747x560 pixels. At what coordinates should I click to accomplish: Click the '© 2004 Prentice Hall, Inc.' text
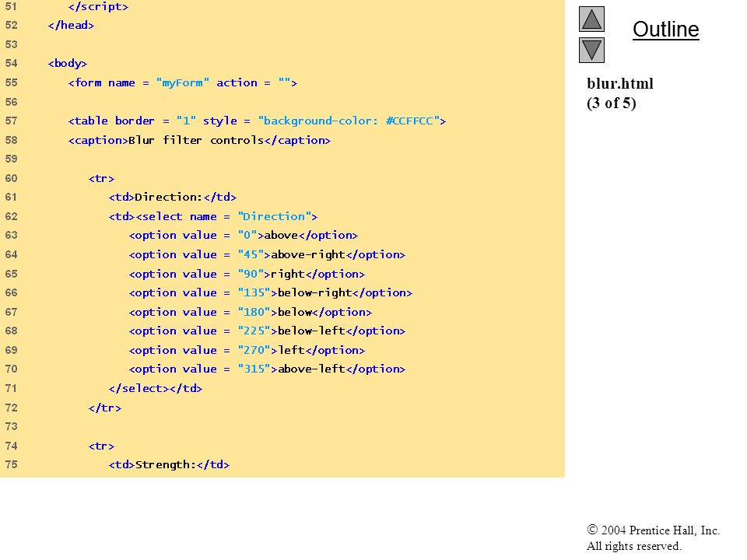point(653,530)
